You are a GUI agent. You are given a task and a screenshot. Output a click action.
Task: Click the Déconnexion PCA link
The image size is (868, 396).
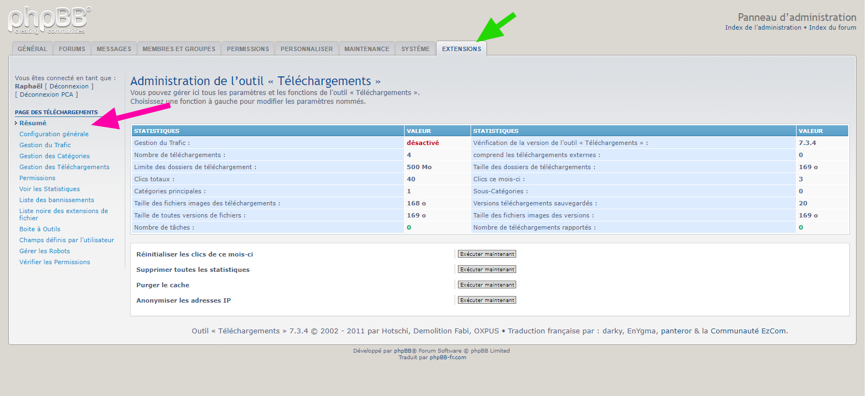[x=46, y=94]
